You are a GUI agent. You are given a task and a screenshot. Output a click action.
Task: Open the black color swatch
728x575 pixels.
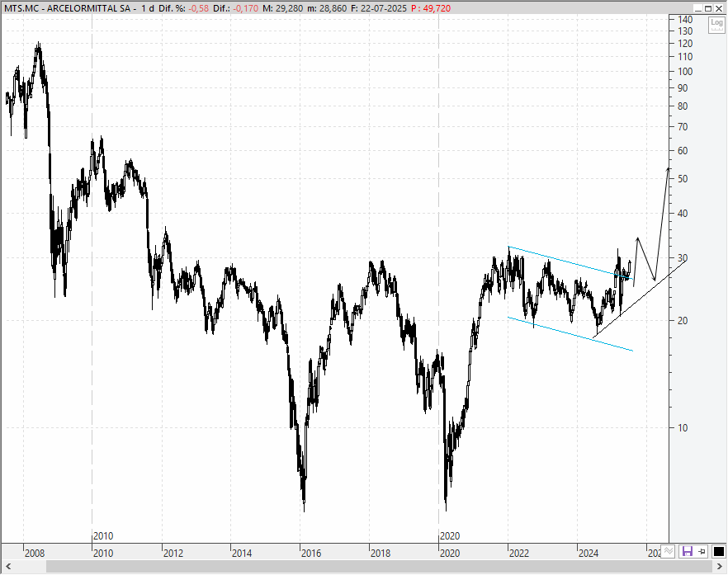[718, 551]
